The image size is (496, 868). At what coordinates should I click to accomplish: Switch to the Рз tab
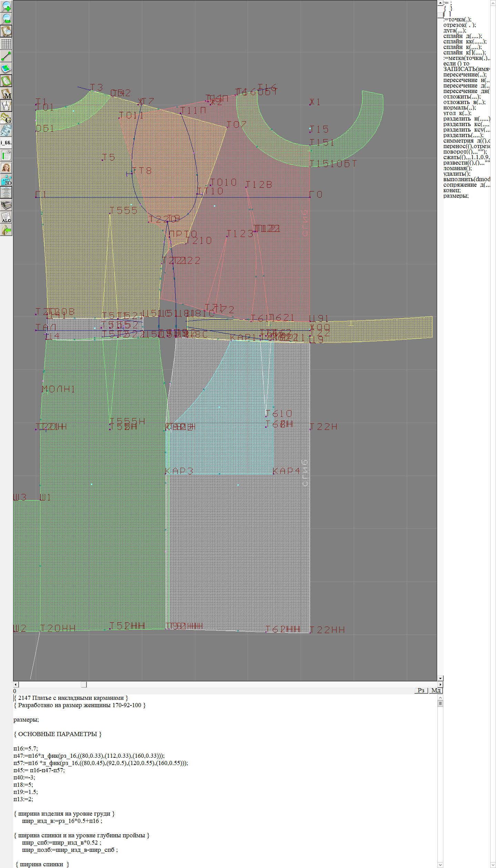click(421, 690)
